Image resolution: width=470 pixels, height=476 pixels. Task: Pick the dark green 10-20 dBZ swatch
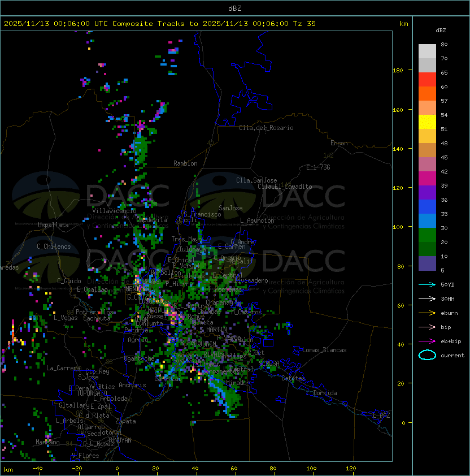pos(427,249)
